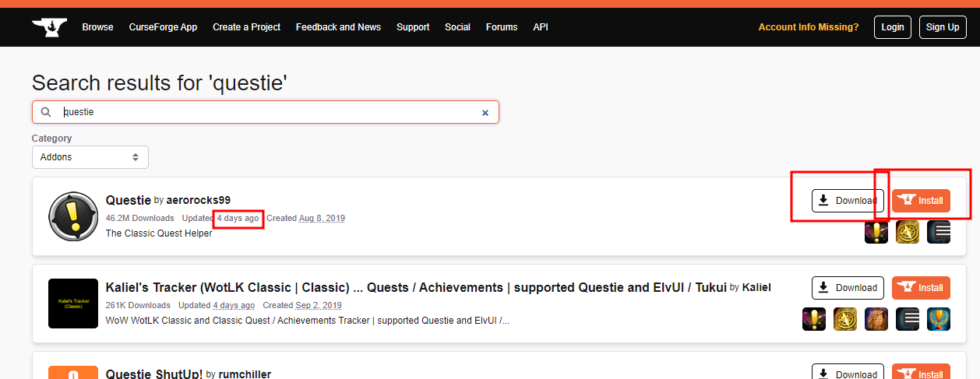Open the Questie exclamation-mark addon thumbnail
980x379 pixels.
(x=73, y=216)
